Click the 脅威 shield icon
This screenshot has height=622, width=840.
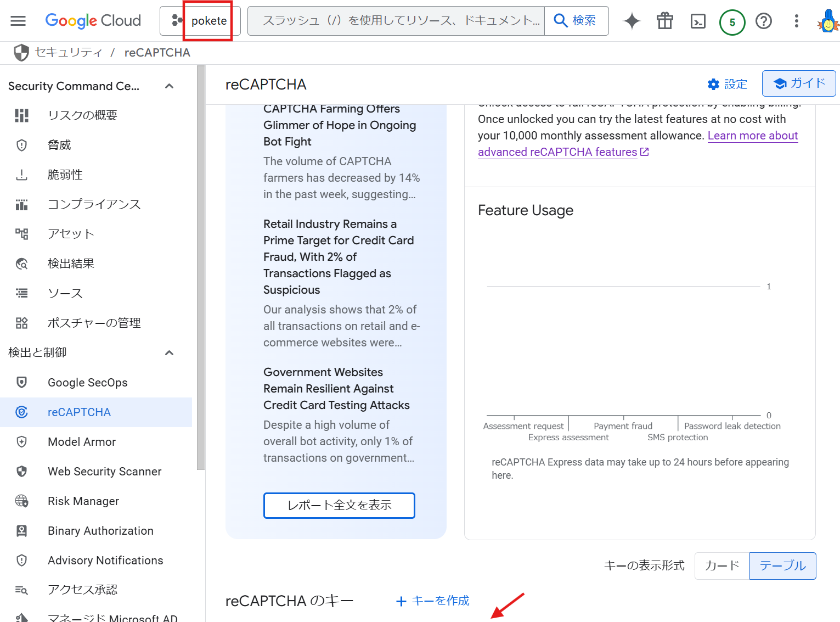(21, 145)
